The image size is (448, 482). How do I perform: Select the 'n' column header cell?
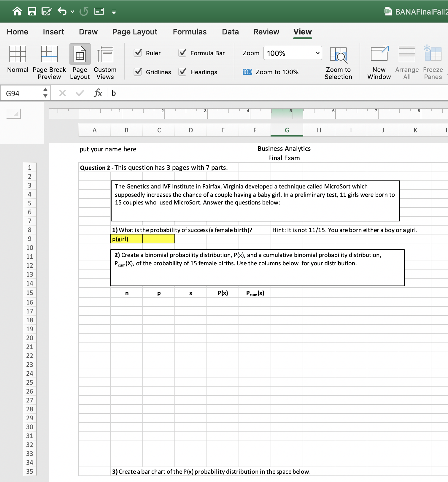click(x=127, y=293)
